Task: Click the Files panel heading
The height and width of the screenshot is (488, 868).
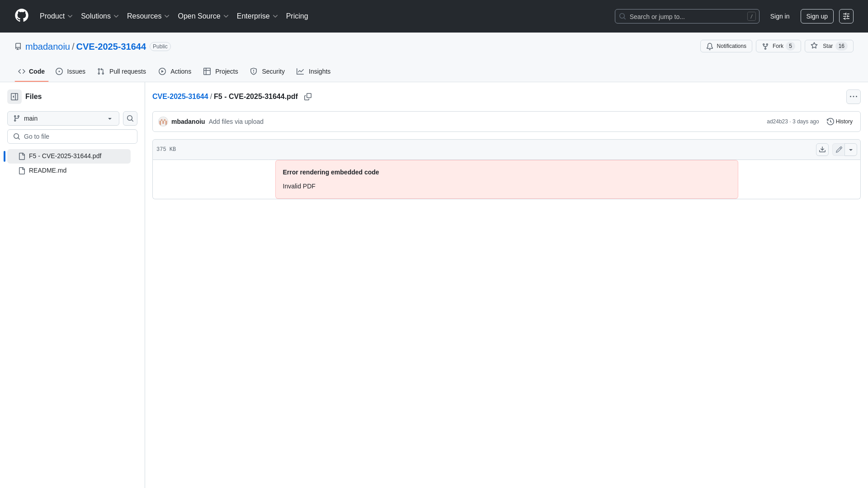Action: coord(33,97)
